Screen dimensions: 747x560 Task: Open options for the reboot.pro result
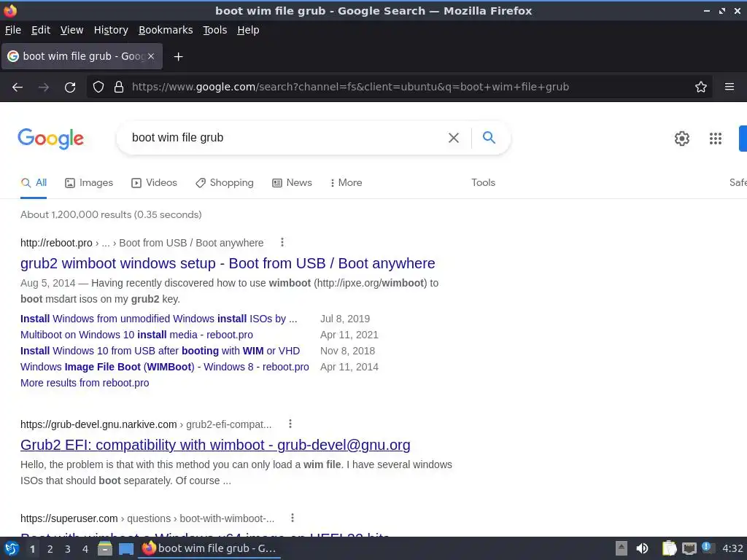click(282, 242)
